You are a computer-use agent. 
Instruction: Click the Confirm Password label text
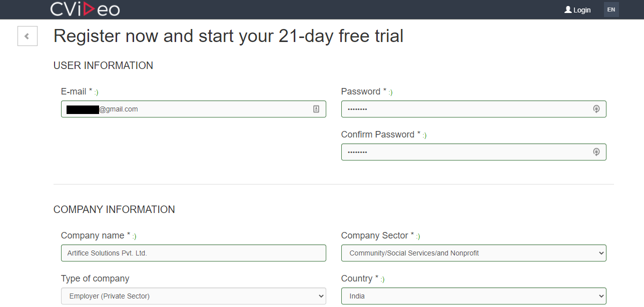(378, 134)
